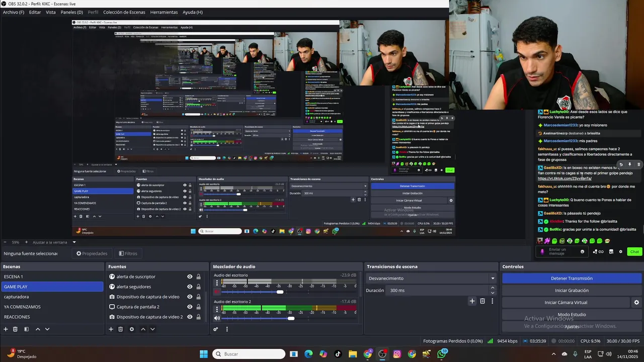Adjust Audio del escritorio volume slider
This screenshot has width=644, height=362.
pos(280,292)
